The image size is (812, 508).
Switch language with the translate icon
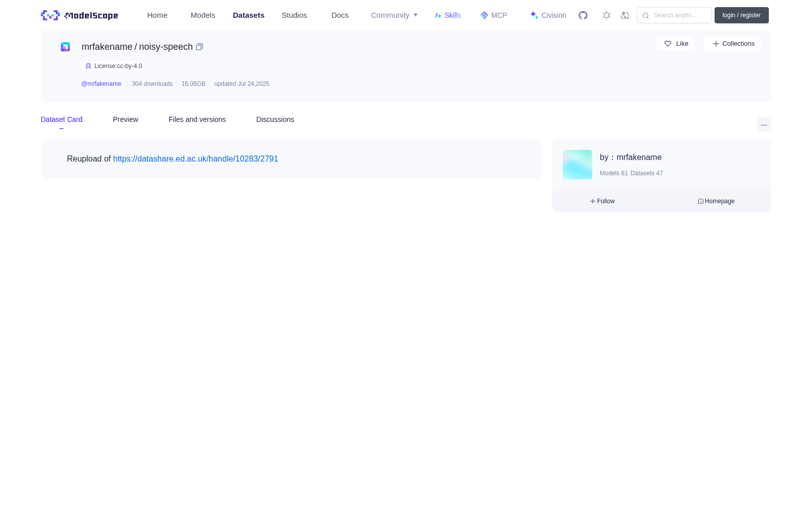[x=625, y=15]
